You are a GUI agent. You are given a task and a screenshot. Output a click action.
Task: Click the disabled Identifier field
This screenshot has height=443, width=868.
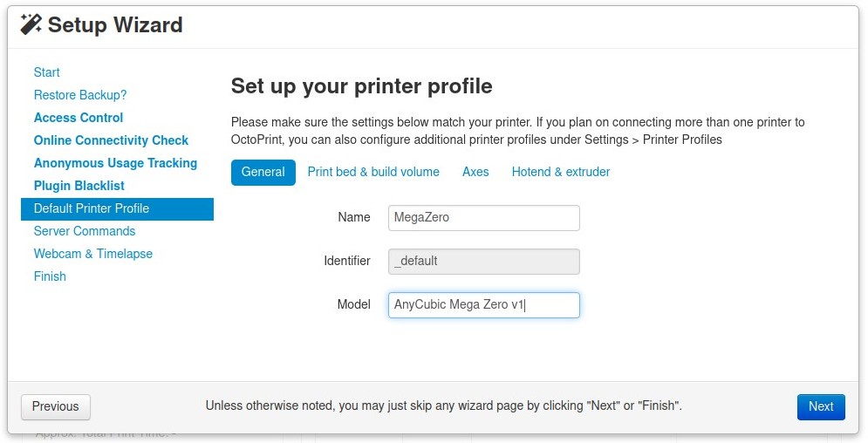tap(483, 262)
